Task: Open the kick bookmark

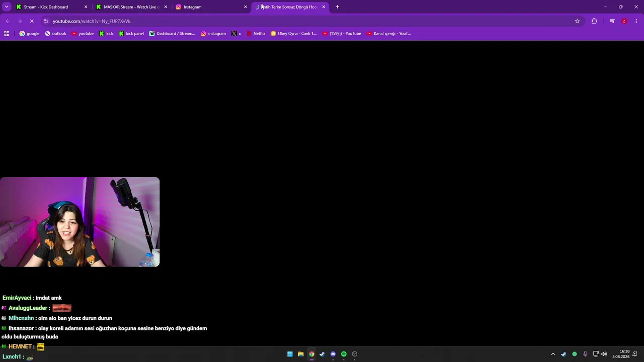Action: tap(106, 34)
